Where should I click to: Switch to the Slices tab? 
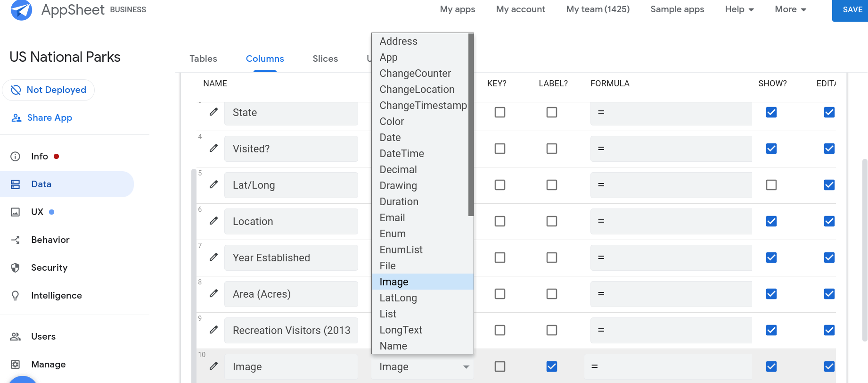click(x=325, y=59)
